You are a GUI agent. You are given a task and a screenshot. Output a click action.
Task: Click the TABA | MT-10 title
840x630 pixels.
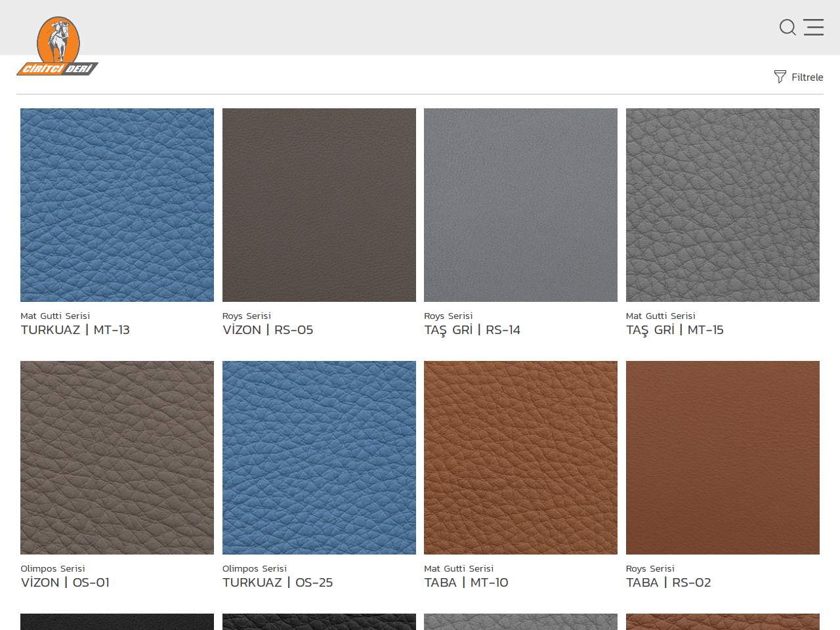[466, 582]
